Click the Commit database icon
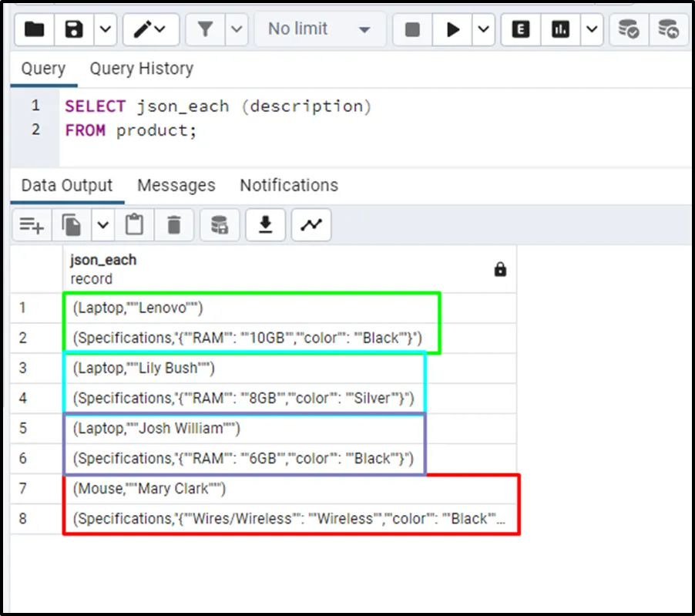 click(629, 30)
